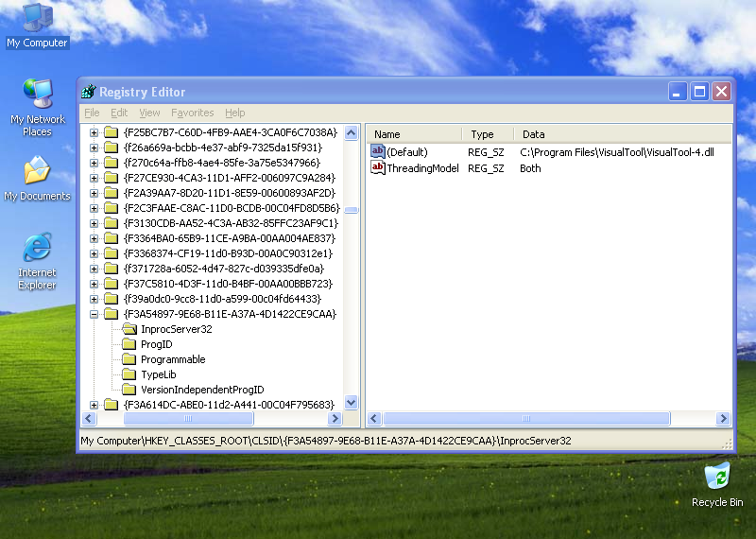The width and height of the screenshot is (756, 539).
Task: Open the File menu
Action: click(x=92, y=113)
